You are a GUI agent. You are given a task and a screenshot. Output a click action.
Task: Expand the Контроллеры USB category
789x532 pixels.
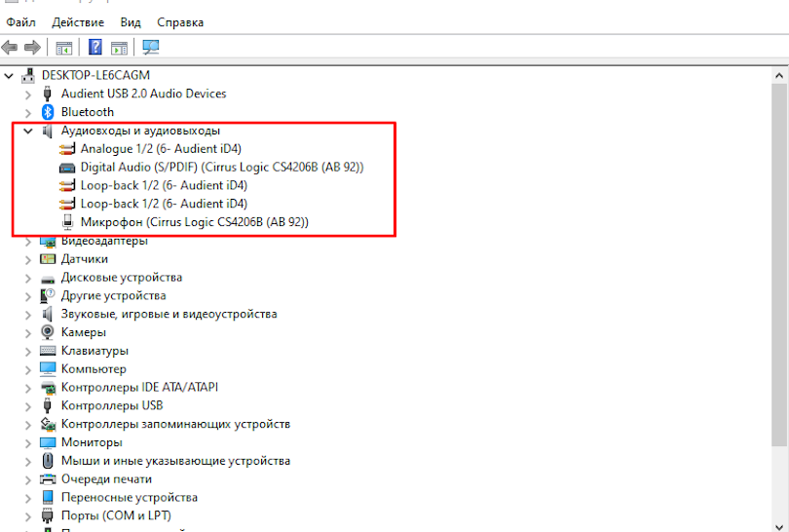(x=28, y=406)
